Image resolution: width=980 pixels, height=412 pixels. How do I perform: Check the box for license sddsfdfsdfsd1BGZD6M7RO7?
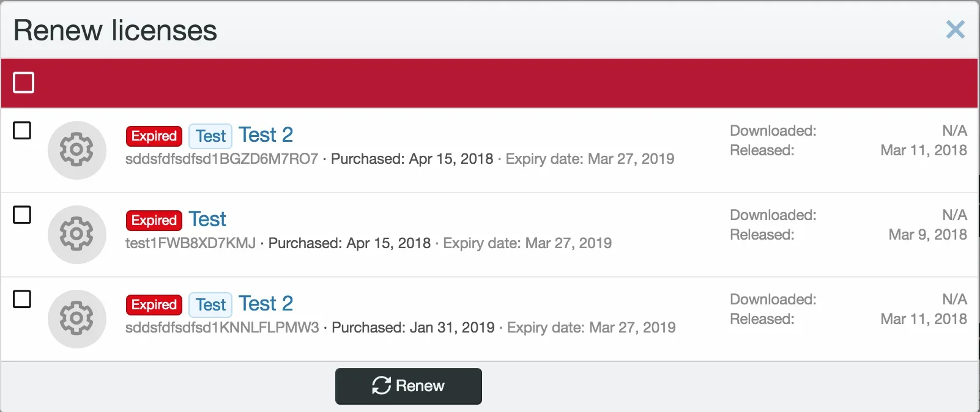pyautogui.click(x=22, y=130)
